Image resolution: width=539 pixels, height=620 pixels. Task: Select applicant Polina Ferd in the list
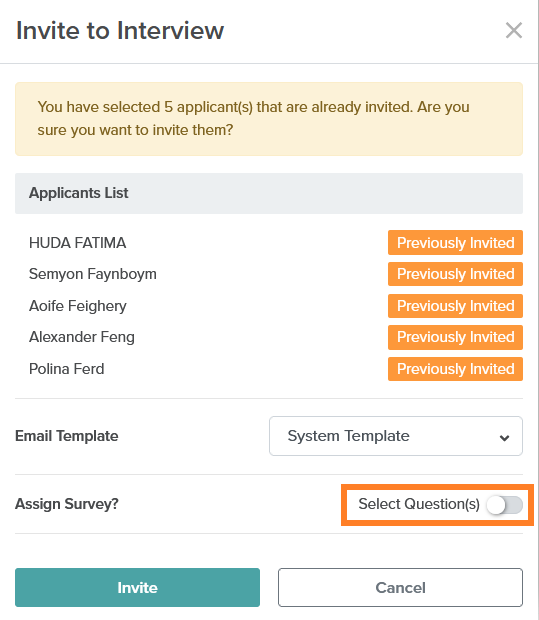pos(66,369)
